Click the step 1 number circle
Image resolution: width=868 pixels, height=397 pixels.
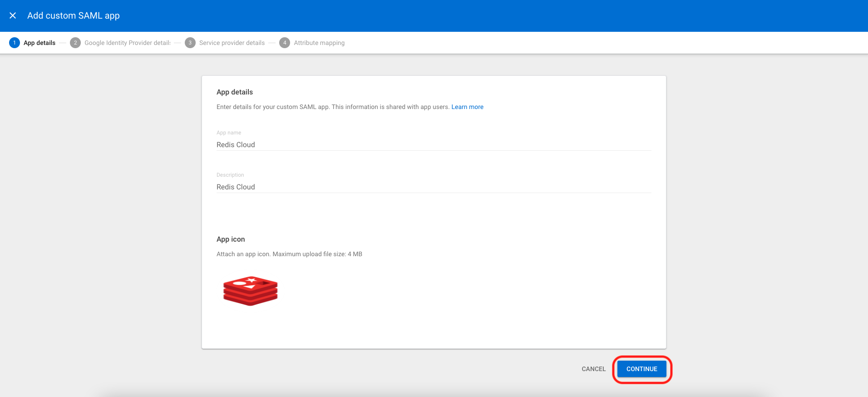[15, 43]
